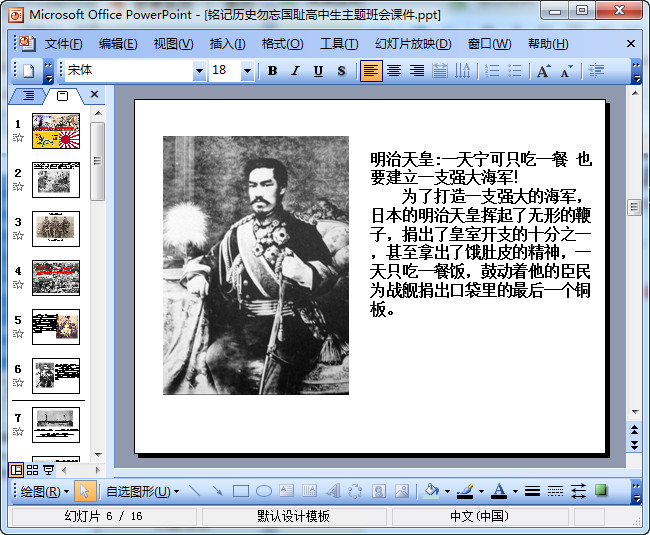Image resolution: width=650 pixels, height=535 pixels.
Task: Select slide 4 thumbnail
Action: (56, 278)
